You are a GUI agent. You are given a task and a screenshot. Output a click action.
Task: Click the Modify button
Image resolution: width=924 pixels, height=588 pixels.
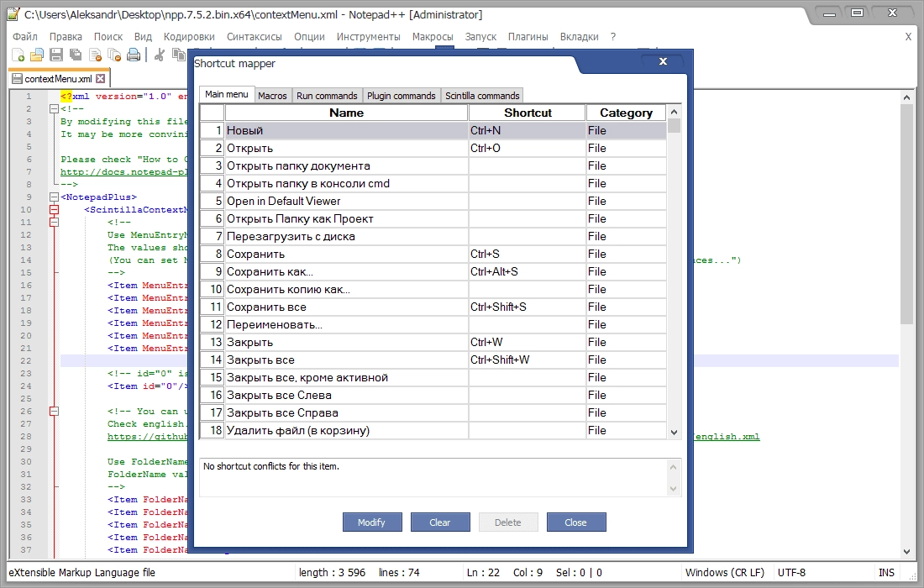(371, 522)
